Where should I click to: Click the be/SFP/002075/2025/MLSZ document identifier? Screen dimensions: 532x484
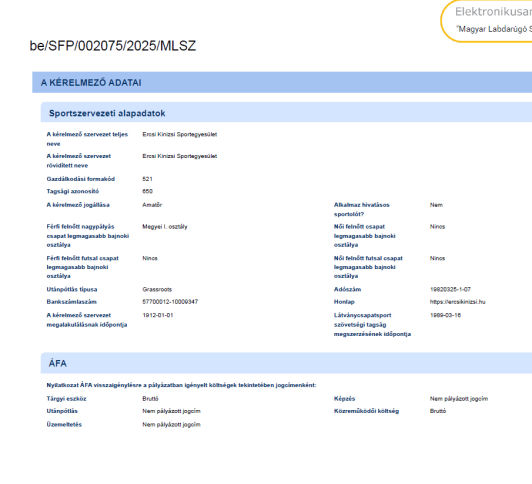113,46
